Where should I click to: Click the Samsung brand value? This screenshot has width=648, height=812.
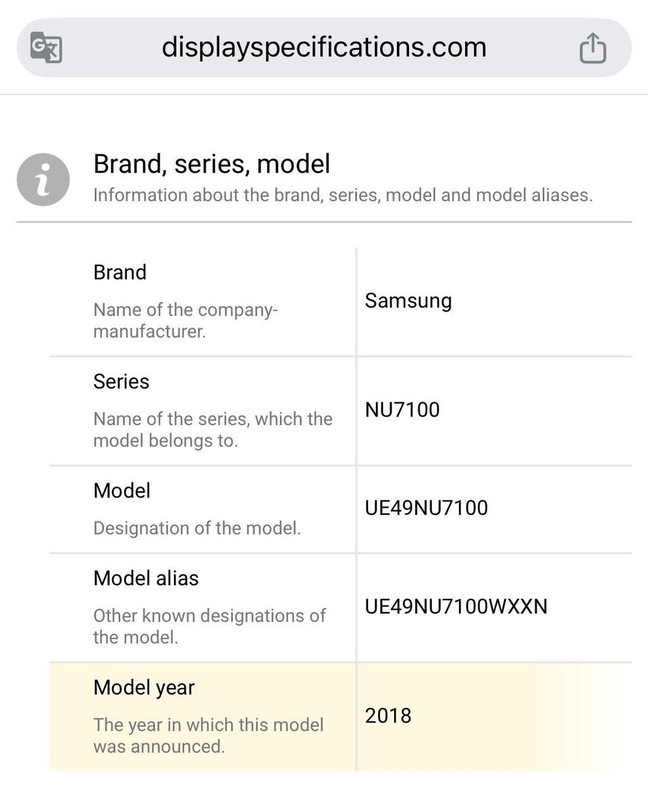pyautogui.click(x=408, y=300)
